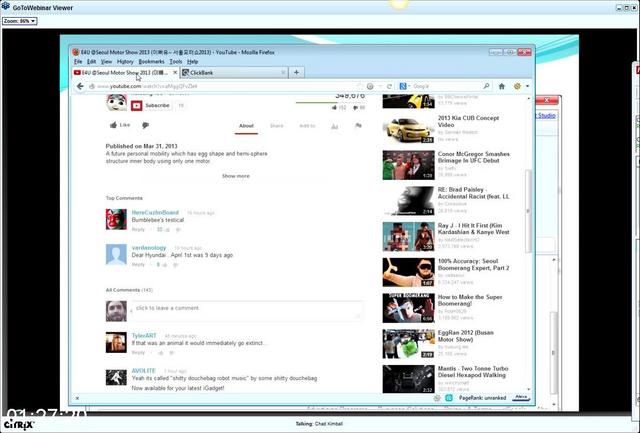
Task: Open the GoToWebinar Zoom percentage dropdown
Action: (x=20, y=21)
